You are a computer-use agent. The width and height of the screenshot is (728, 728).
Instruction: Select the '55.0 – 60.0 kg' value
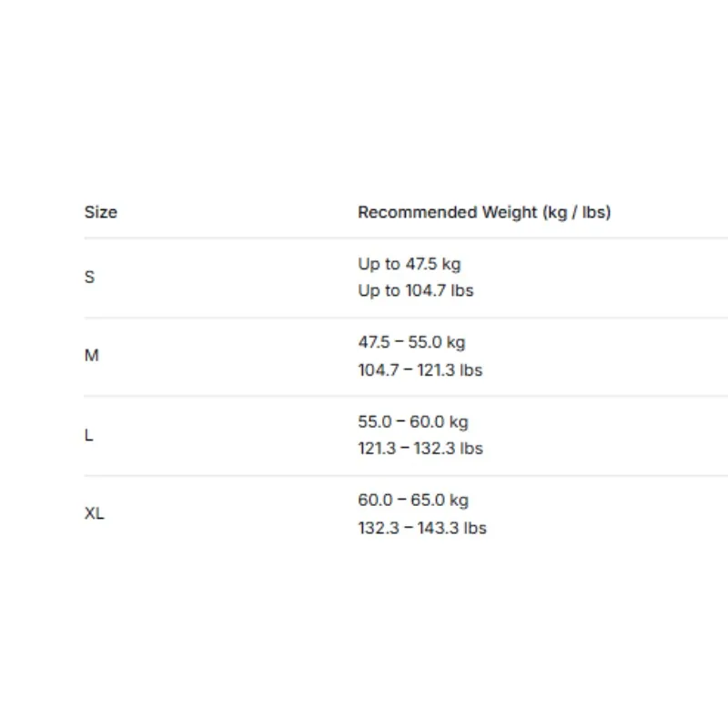(x=413, y=422)
